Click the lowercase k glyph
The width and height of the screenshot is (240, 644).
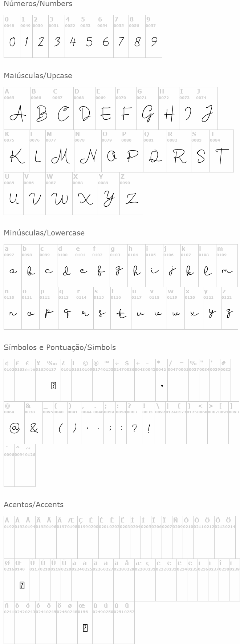[x=190, y=271]
